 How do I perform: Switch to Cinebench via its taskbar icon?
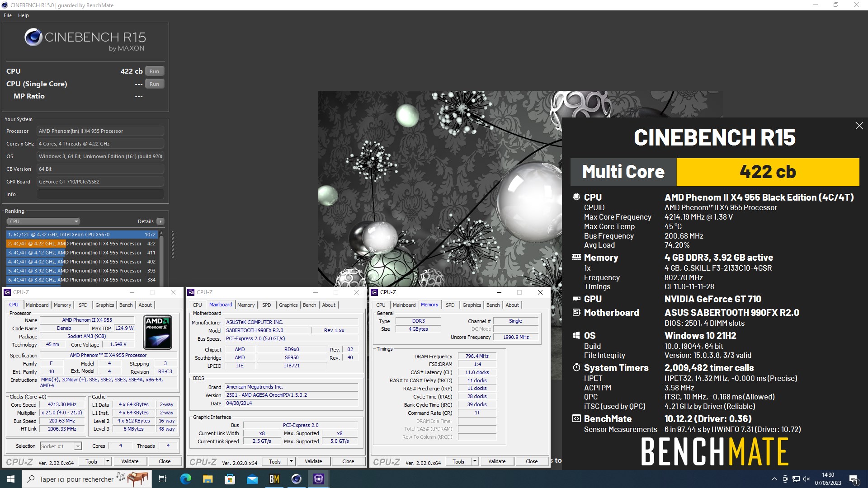point(296,479)
